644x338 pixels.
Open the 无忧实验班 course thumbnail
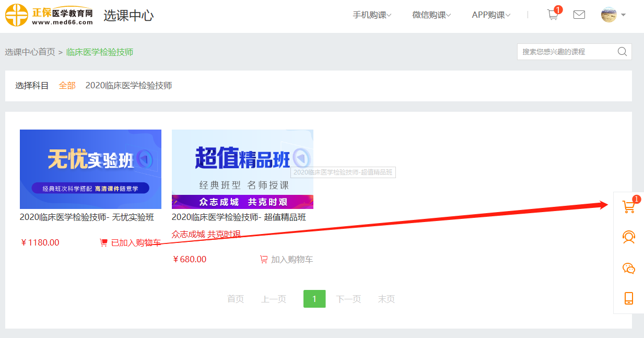pyautogui.click(x=90, y=169)
